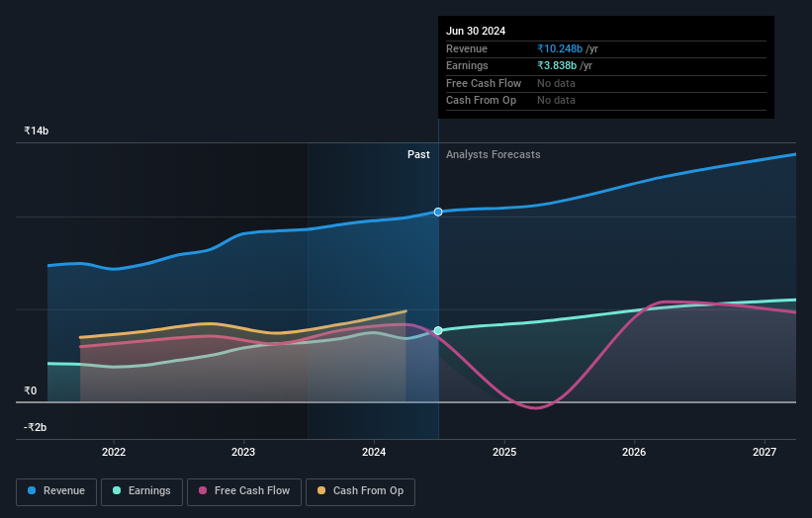Screen dimensions: 812x518
Task: Click the ₹0 y-axis label
Action: [x=31, y=390]
